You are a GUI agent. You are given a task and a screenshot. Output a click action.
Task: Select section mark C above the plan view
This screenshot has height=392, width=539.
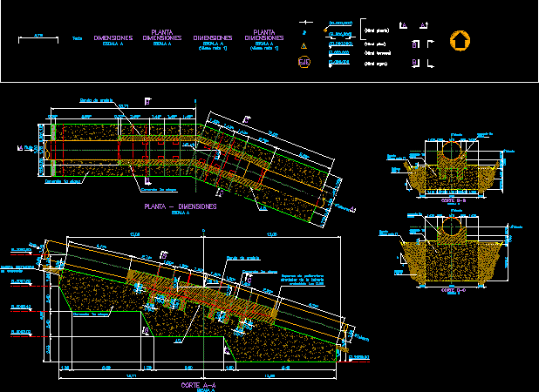(246, 120)
